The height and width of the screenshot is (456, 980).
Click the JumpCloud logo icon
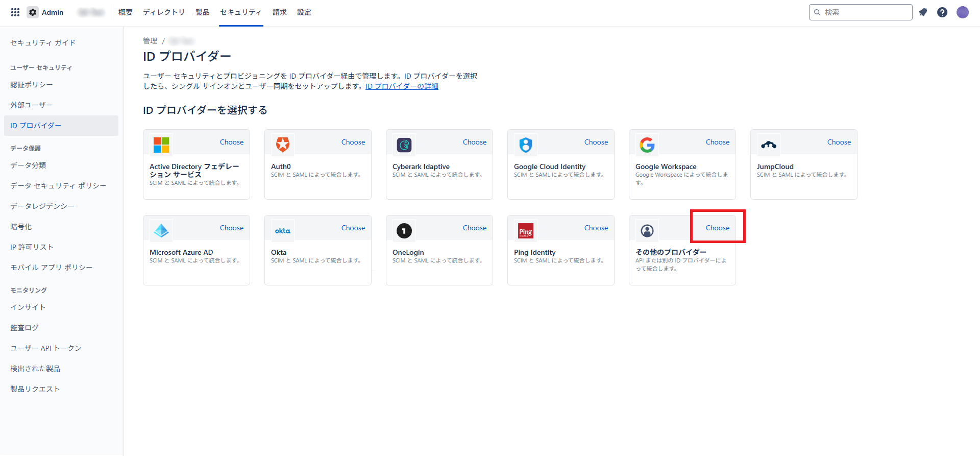(x=769, y=145)
